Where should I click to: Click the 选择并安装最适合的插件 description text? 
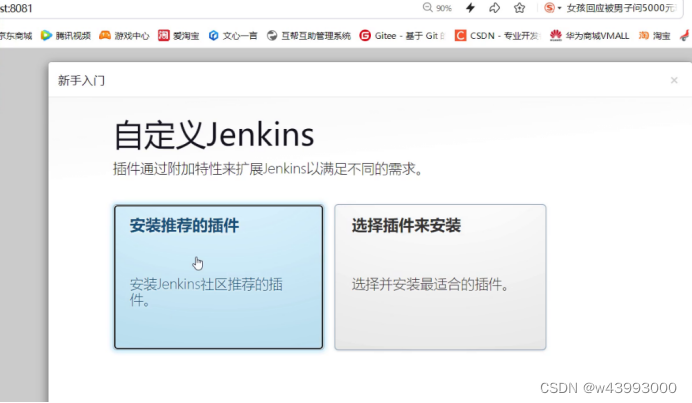pyautogui.click(x=430, y=284)
